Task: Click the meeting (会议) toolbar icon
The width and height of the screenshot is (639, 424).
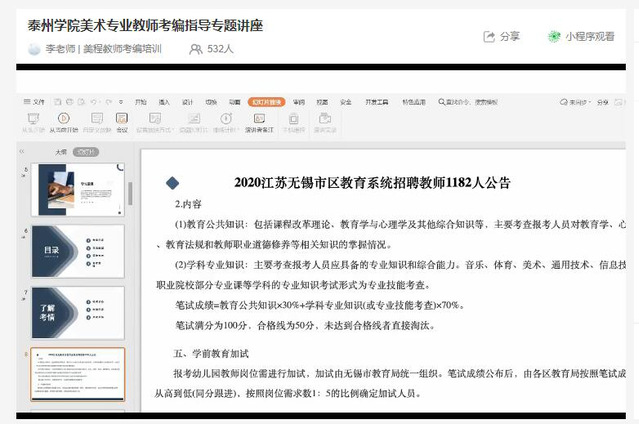Action: [x=122, y=120]
